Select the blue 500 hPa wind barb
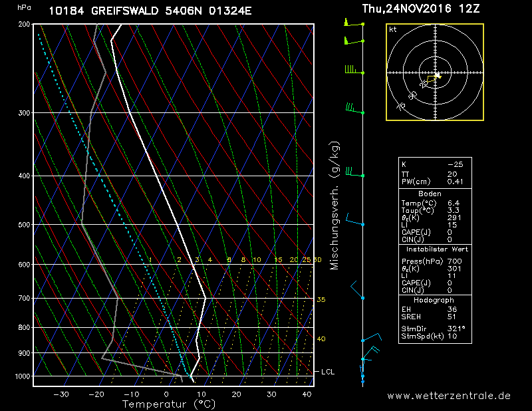532x411 pixels. 354,222
